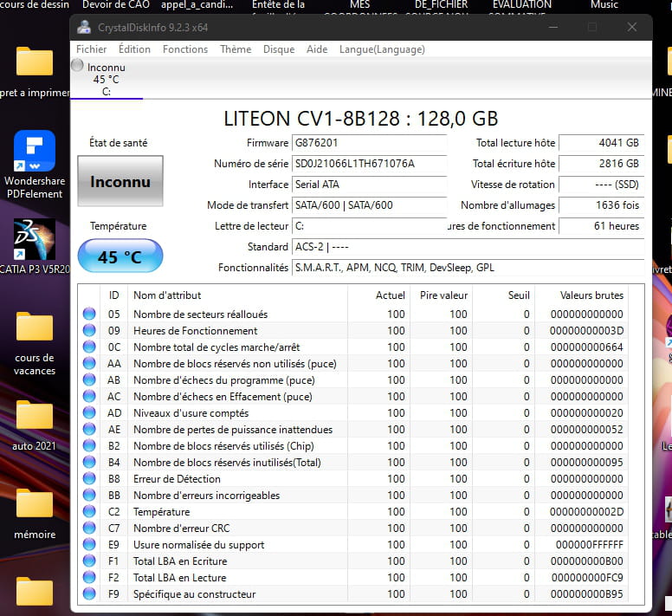The height and width of the screenshot is (616, 672).
Task: Open the Langue(Language) menu
Action: [x=382, y=49]
